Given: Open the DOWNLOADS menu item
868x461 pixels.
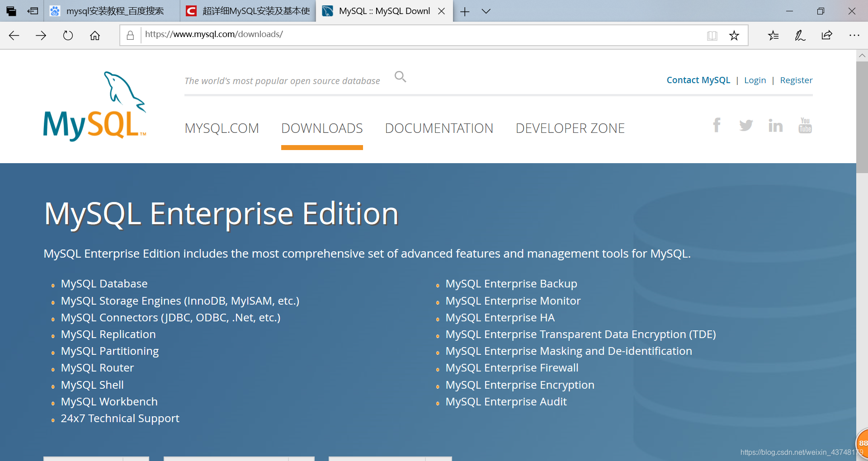Looking at the screenshot, I should tap(322, 128).
